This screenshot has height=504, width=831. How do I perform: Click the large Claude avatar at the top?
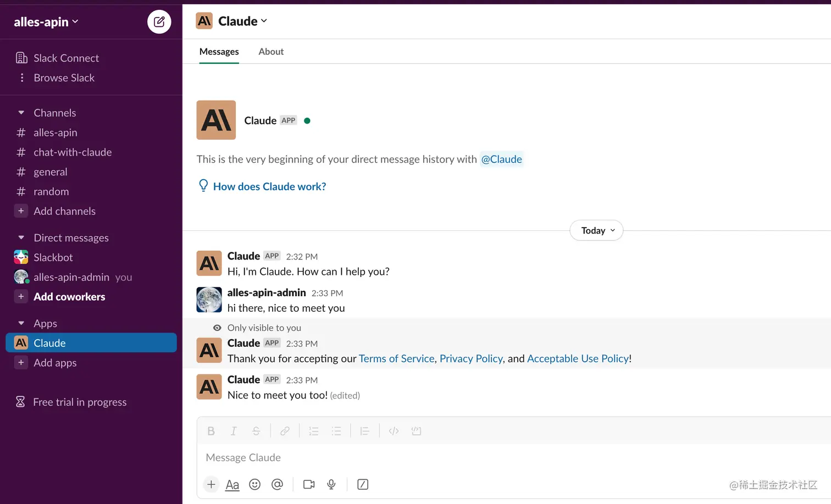click(216, 120)
